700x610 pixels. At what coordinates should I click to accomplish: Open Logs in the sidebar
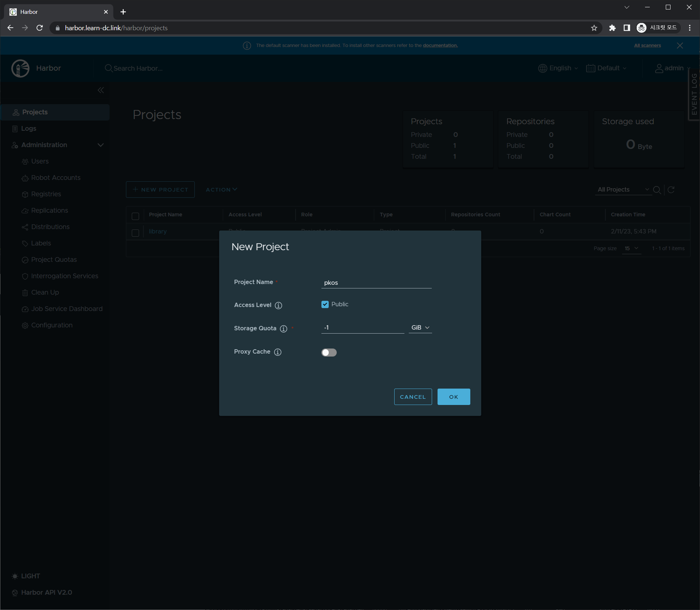[28, 129]
